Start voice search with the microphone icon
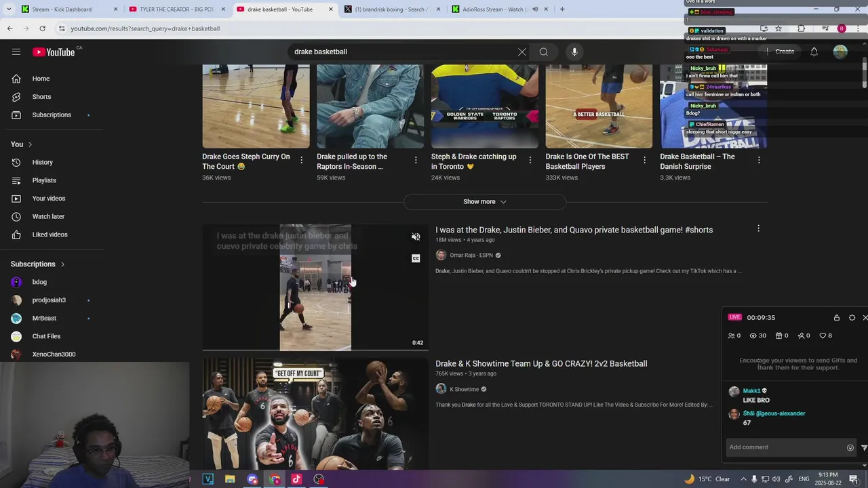The image size is (868, 488). (574, 52)
